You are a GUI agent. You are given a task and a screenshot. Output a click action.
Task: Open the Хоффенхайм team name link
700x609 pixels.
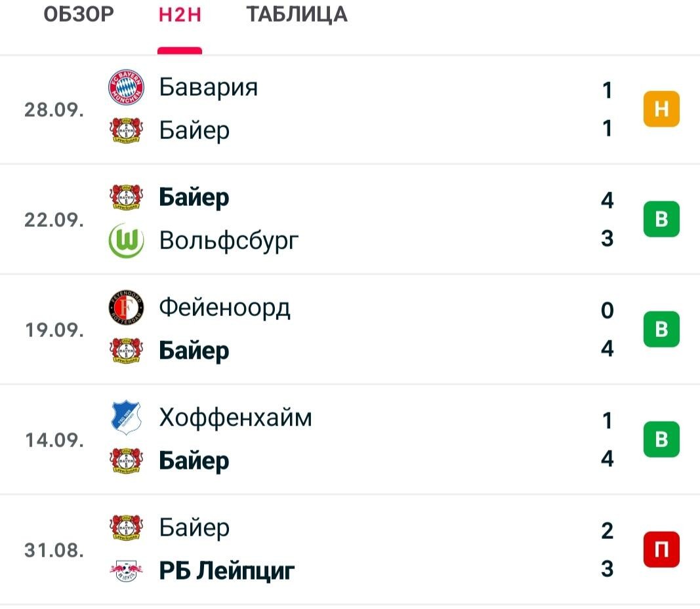click(236, 418)
